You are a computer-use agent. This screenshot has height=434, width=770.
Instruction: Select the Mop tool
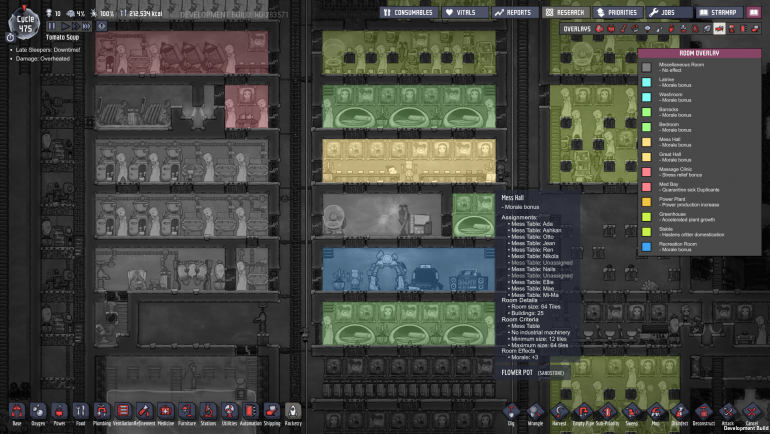point(655,412)
